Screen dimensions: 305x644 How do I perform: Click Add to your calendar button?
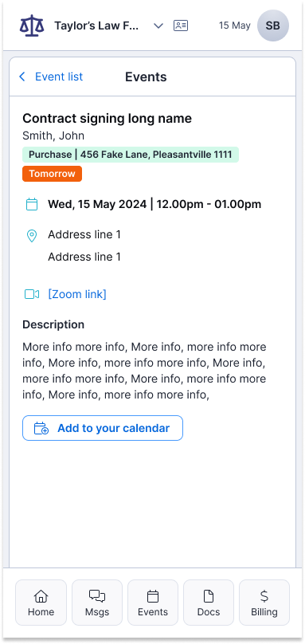tap(103, 428)
